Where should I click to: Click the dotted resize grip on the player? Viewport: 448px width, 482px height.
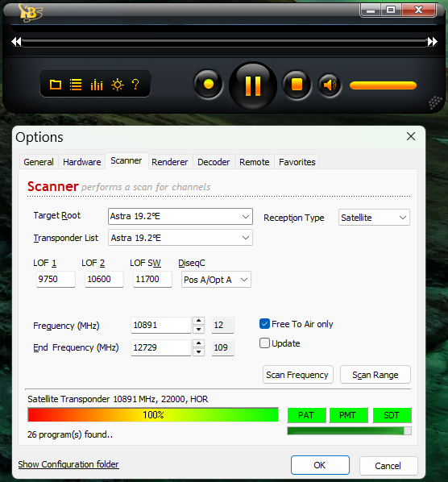(x=435, y=102)
